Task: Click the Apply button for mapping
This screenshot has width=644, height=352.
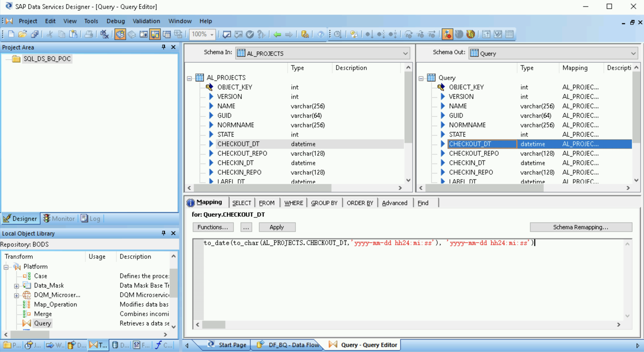Action: click(x=277, y=227)
